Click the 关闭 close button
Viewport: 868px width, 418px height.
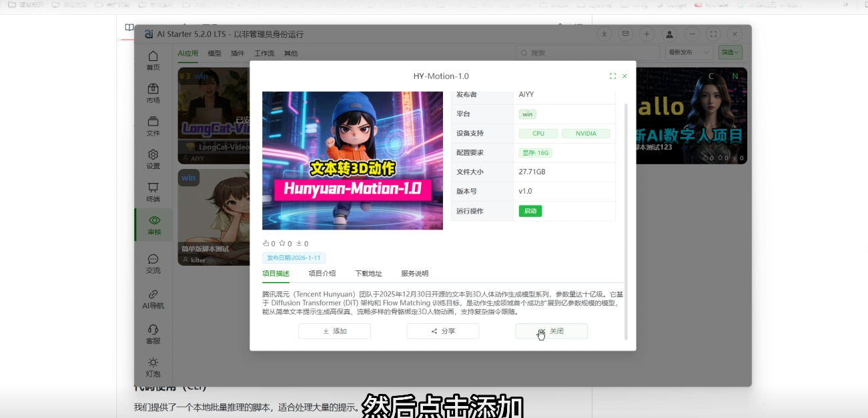coord(551,331)
